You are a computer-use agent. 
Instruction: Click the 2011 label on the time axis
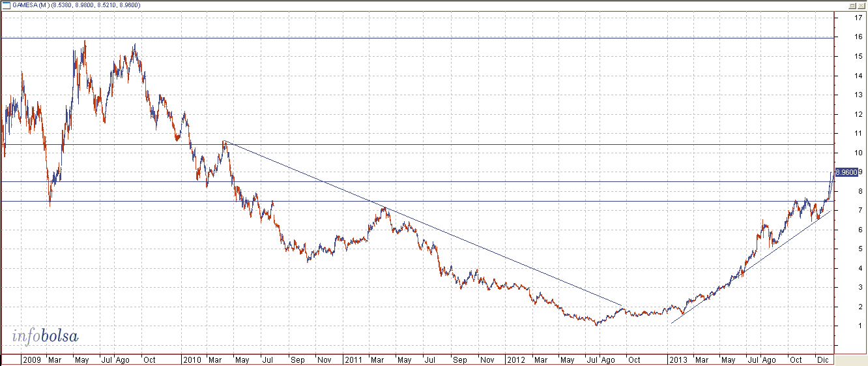354,359
